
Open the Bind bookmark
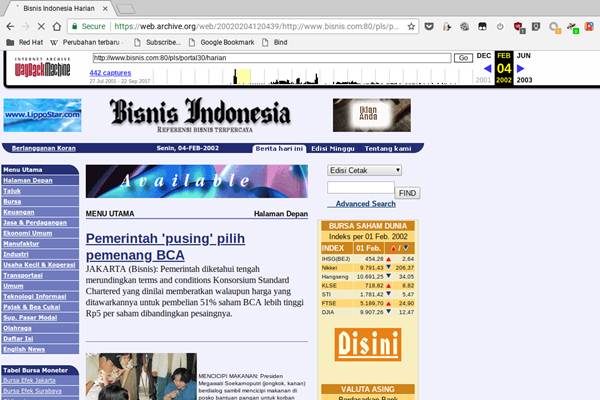[x=275, y=42]
